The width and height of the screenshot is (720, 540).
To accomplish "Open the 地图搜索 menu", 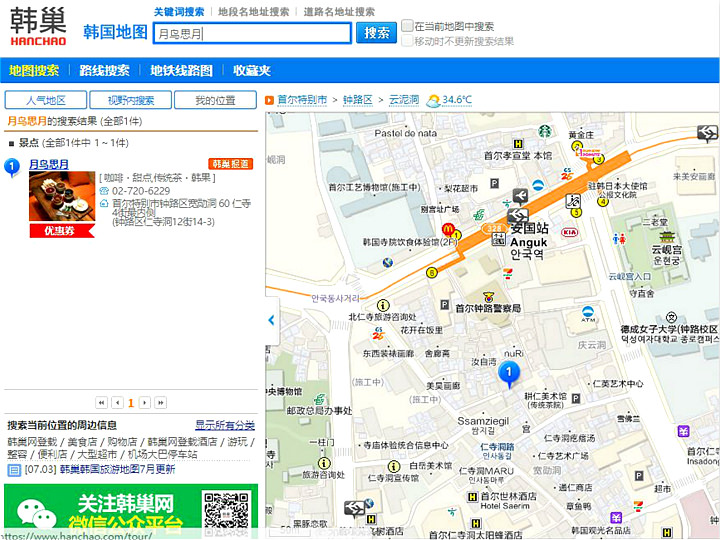I will point(34,70).
